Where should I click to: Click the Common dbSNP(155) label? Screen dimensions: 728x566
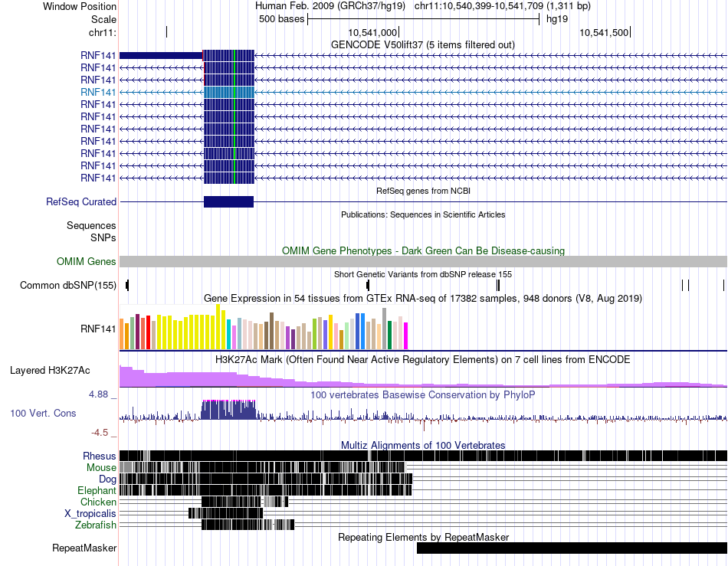point(67,286)
